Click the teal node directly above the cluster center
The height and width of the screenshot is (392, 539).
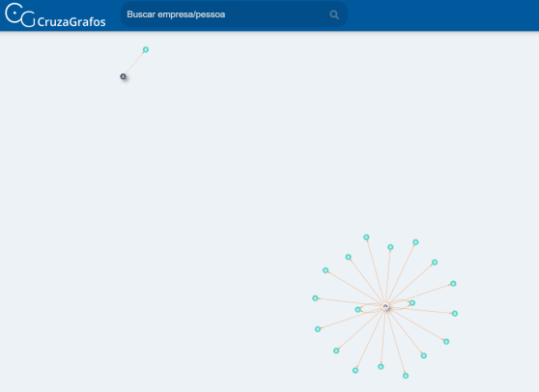click(390, 247)
